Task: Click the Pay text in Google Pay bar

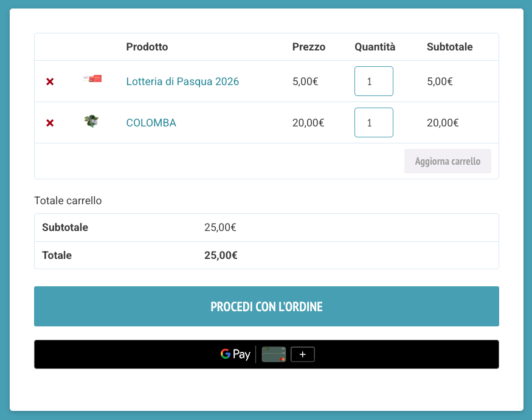Action: [x=241, y=354]
